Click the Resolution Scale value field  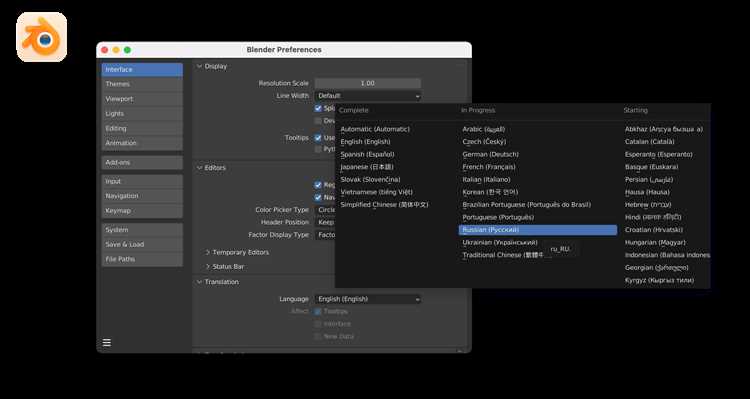[368, 83]
